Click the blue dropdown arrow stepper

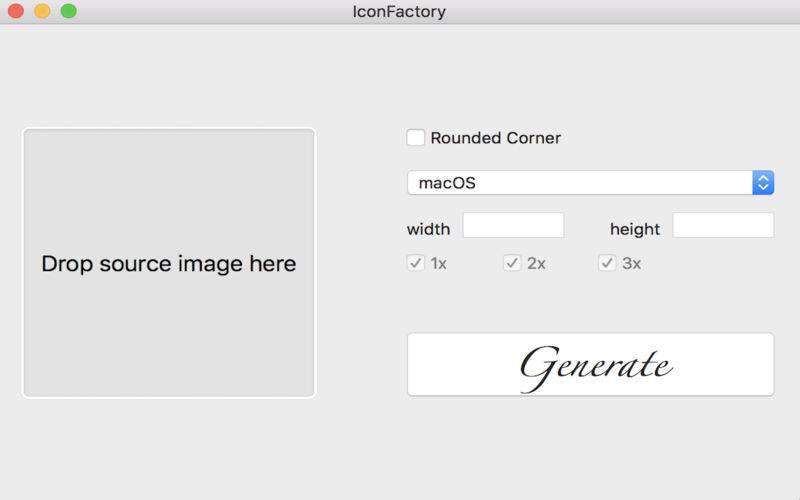pyautogui.click(x=763, y=183)
